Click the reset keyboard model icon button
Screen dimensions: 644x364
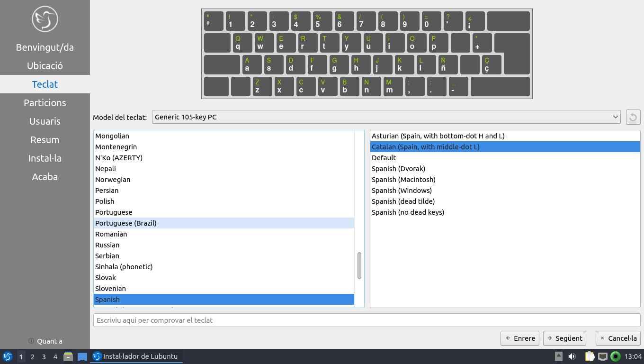pyautogui.click(x=633, y=117)
